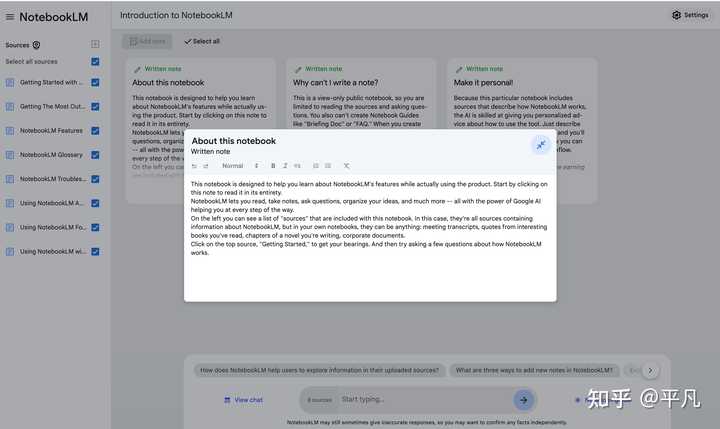Click the Add note button
This screenshot has width=720, height=429.
[x=147, y=41]
